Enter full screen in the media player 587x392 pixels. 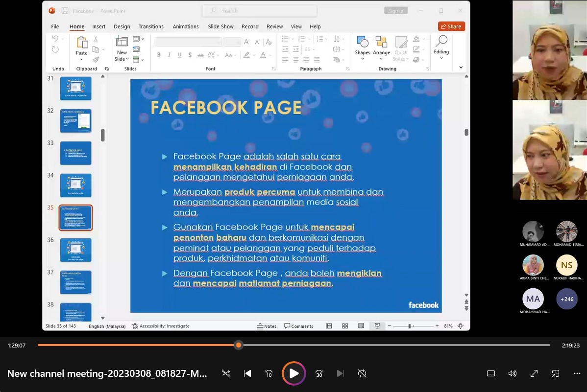(534, 373)
